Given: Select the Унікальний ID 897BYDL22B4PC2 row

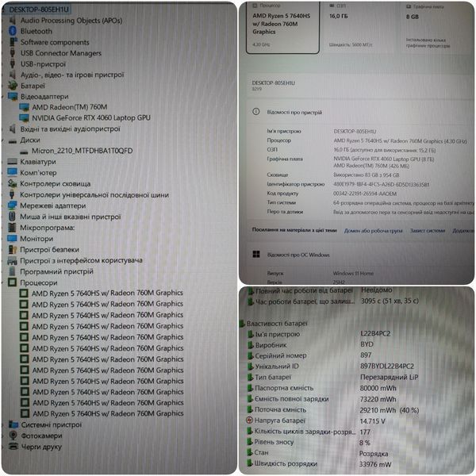Looking at the screenshot, I should [330, 366].
